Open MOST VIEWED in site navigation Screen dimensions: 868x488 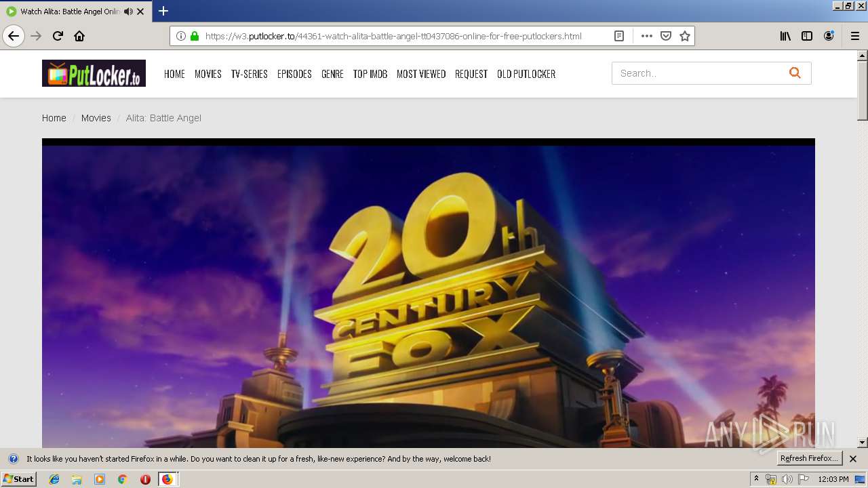click(421, 74)
